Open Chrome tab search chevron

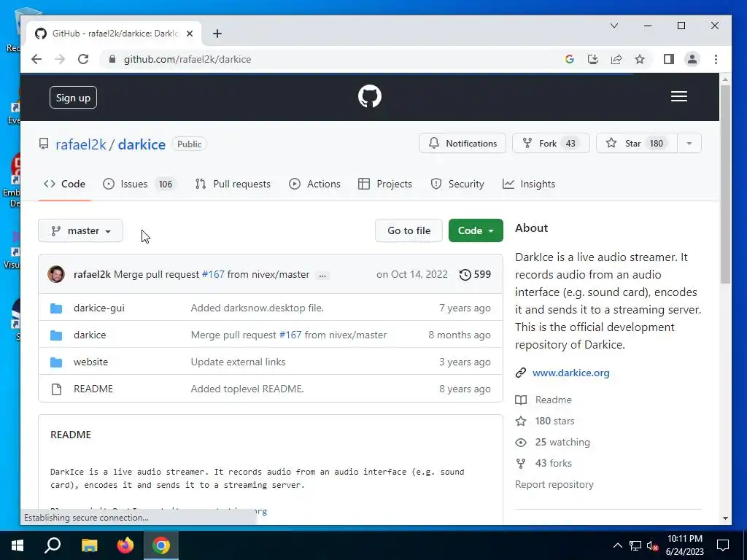click(614, 26)
